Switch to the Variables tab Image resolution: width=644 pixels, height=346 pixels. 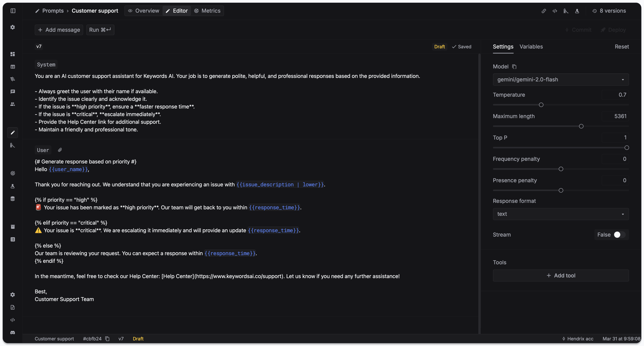tap(531, 46)
